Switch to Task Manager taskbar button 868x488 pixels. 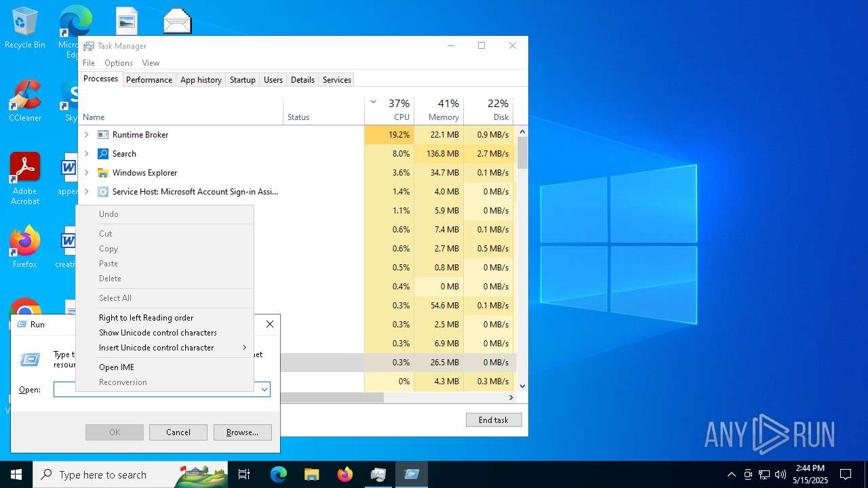(378, 474)
